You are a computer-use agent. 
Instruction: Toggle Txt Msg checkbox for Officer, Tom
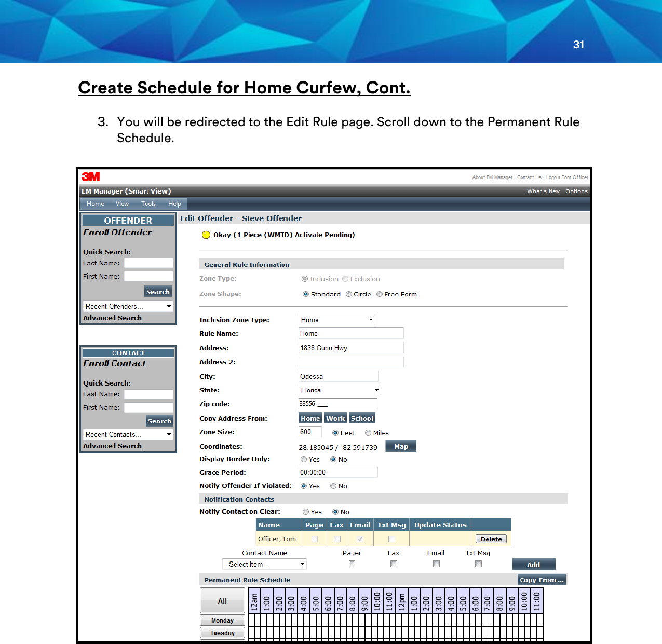392,539
